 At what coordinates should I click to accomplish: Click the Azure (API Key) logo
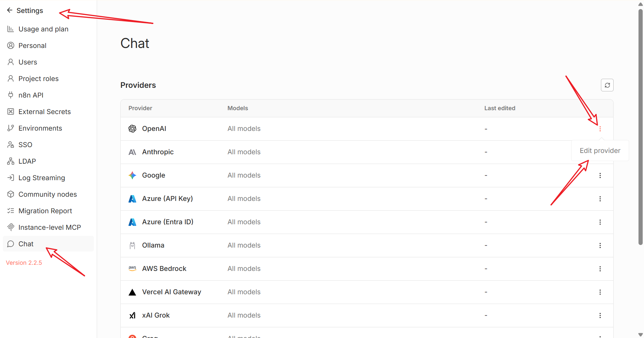tap(132, 199)
